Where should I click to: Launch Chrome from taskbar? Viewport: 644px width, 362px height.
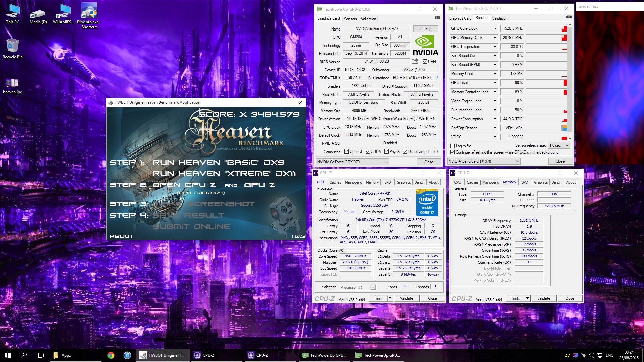tap(111, 355)
